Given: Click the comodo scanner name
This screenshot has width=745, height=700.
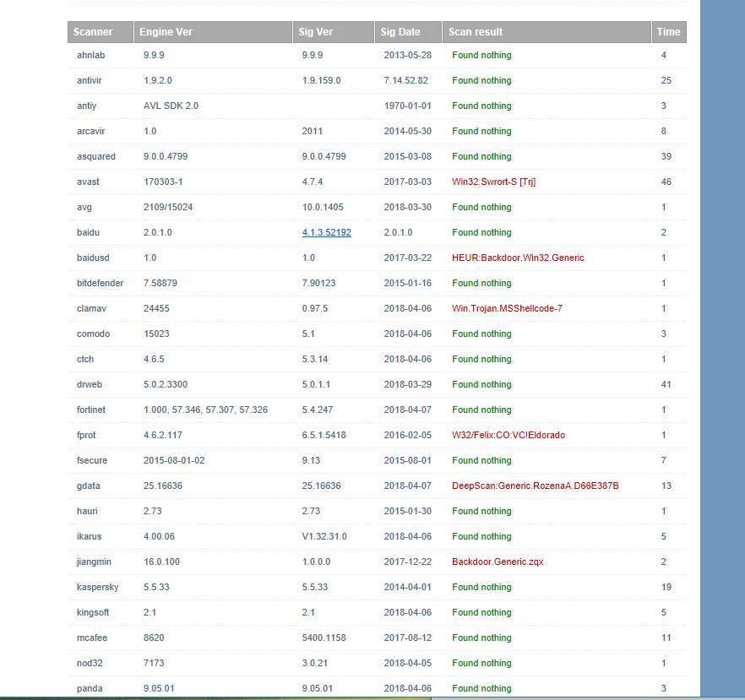Looking at the screenshot, I should (x=93, y=334).
